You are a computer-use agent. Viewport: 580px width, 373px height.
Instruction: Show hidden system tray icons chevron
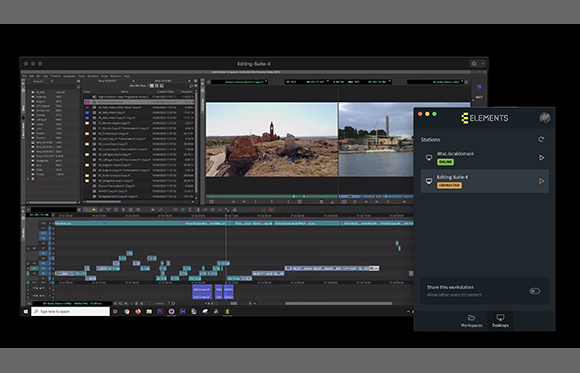408,312
